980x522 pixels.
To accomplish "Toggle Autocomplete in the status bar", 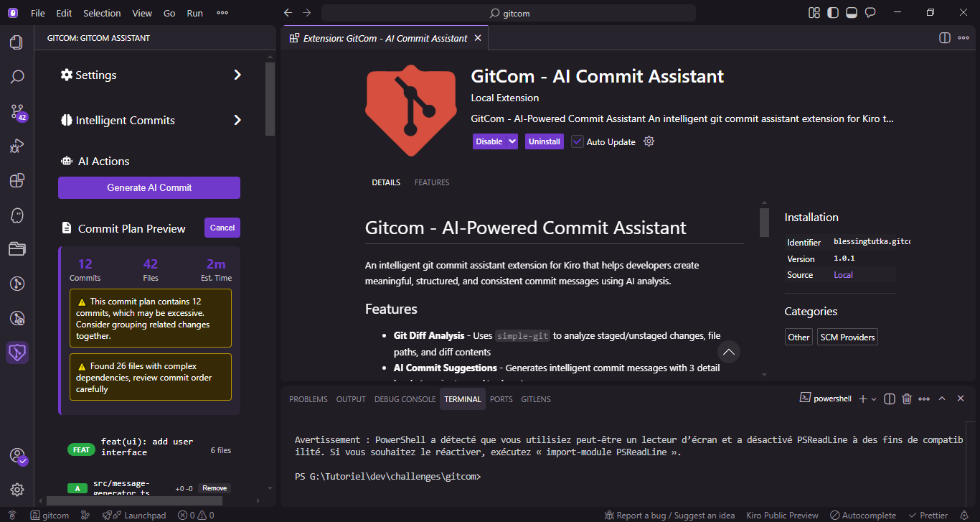I will pyautogui.click(x=863, y=515).
